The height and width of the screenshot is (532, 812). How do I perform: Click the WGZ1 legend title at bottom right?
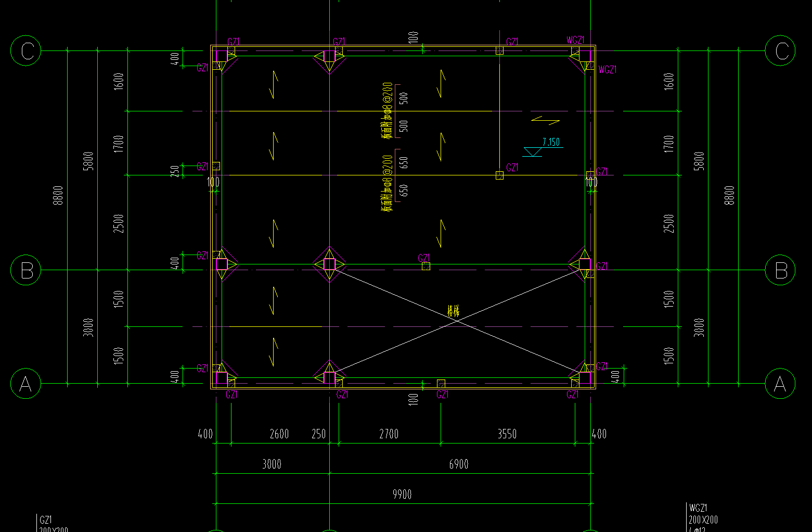(x=698, y=508)
